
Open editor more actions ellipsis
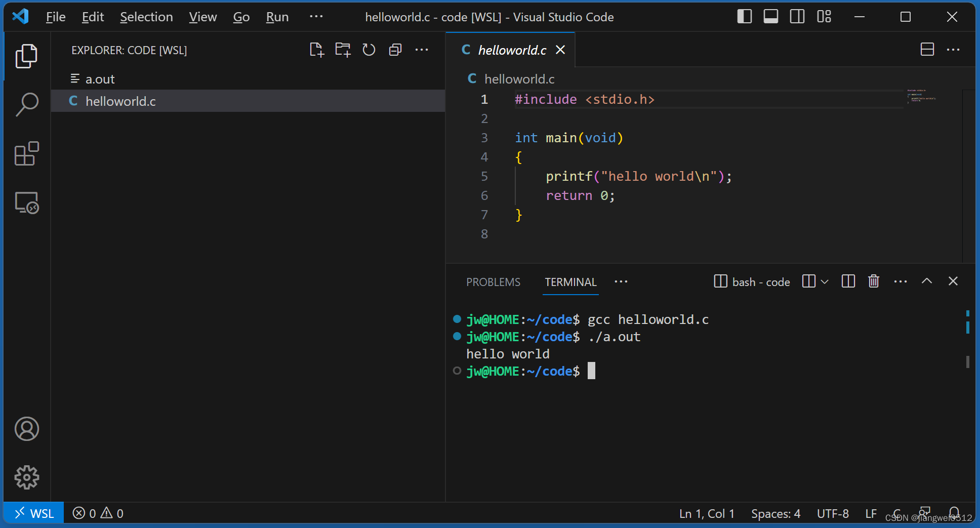(953, 50)
